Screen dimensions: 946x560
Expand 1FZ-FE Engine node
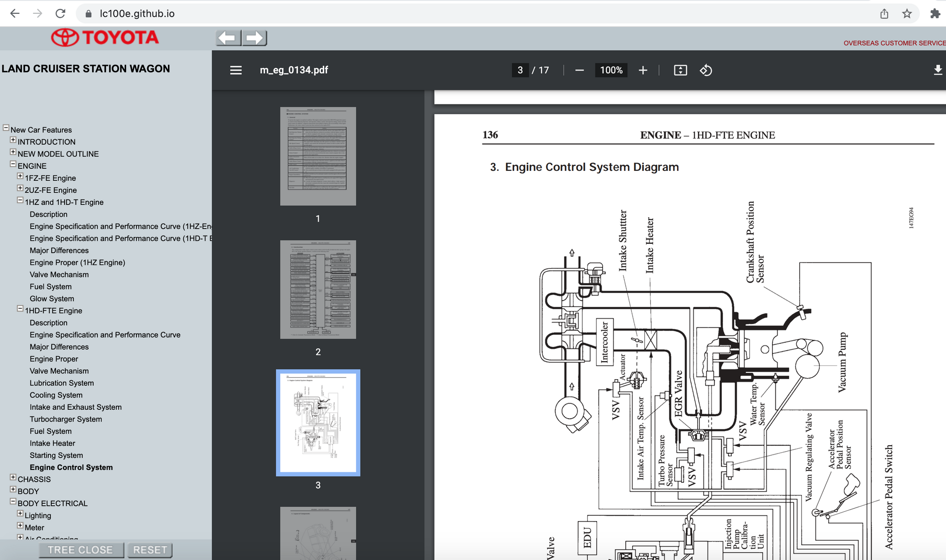point(20,176)
